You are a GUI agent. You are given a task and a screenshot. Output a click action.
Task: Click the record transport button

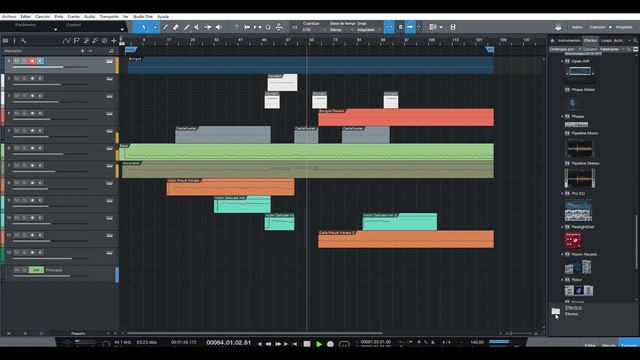coord(330,344)
